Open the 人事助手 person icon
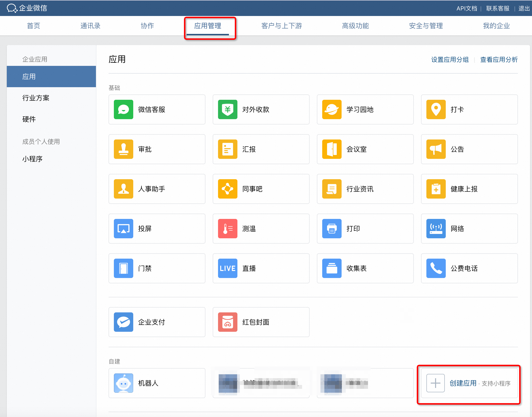The image size is (532, 417). click(x=123, y=189)
